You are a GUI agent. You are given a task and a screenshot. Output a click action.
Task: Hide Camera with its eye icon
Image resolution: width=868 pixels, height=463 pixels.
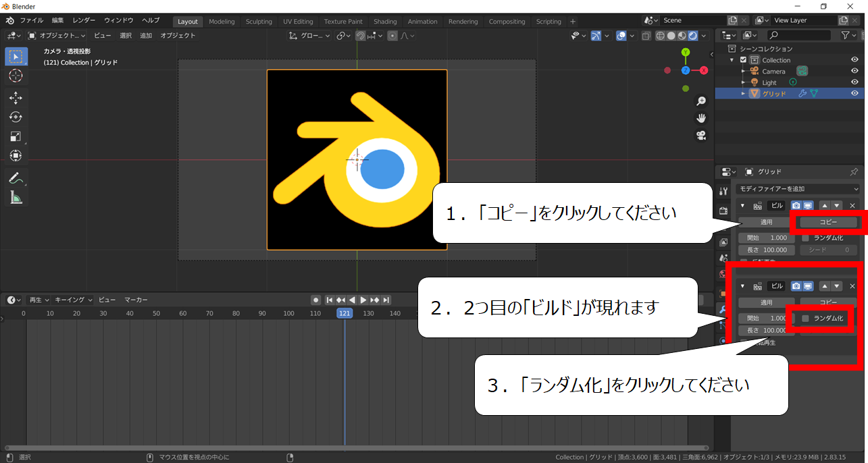[x=854, y=71]
